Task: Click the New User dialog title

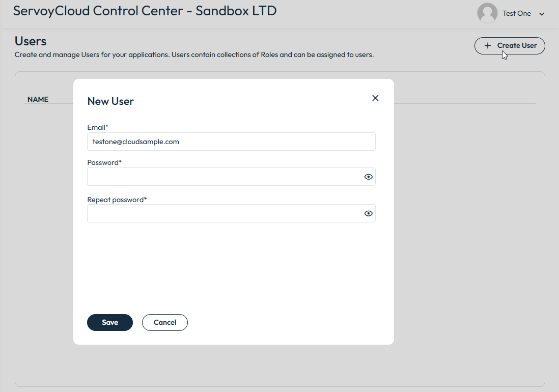Action: click(110, 101)
